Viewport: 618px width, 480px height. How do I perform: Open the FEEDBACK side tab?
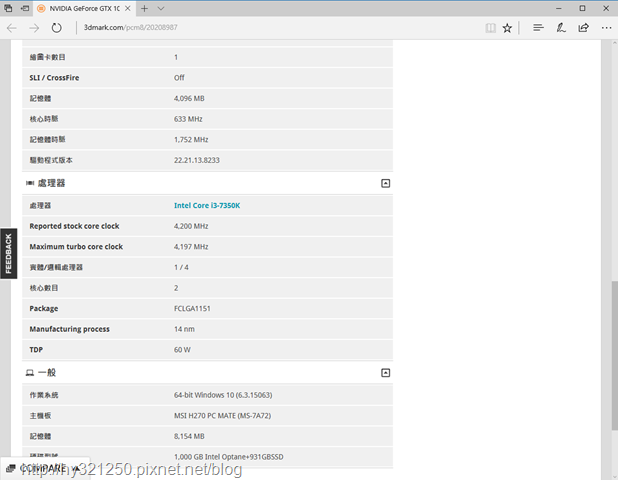point(8,253)
